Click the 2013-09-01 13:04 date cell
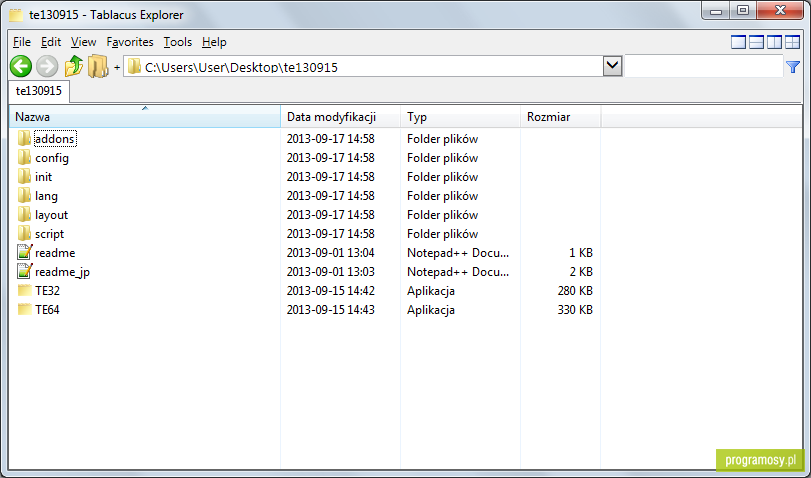Viewport: 811px width, 478px height. (331, 253)
